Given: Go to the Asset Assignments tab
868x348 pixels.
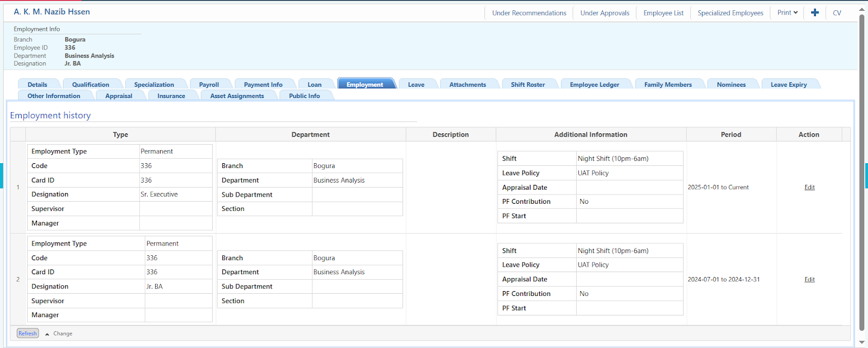Looking at the screenshot, I should pos(237,96).
